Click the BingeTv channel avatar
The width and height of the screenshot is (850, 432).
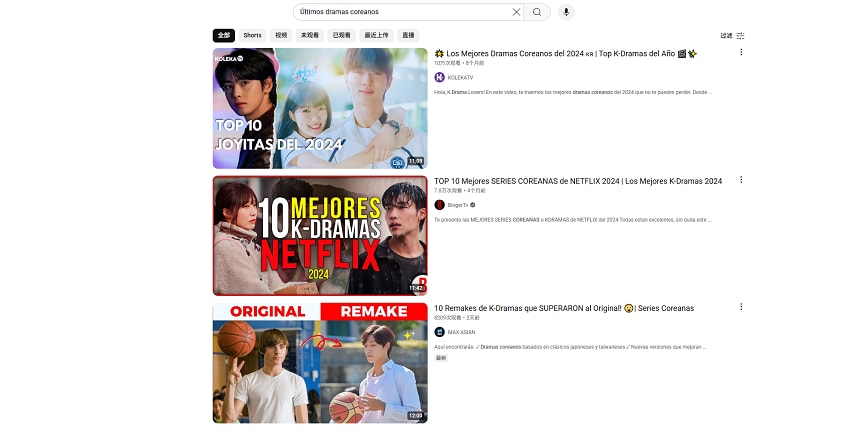click(440, 205)
